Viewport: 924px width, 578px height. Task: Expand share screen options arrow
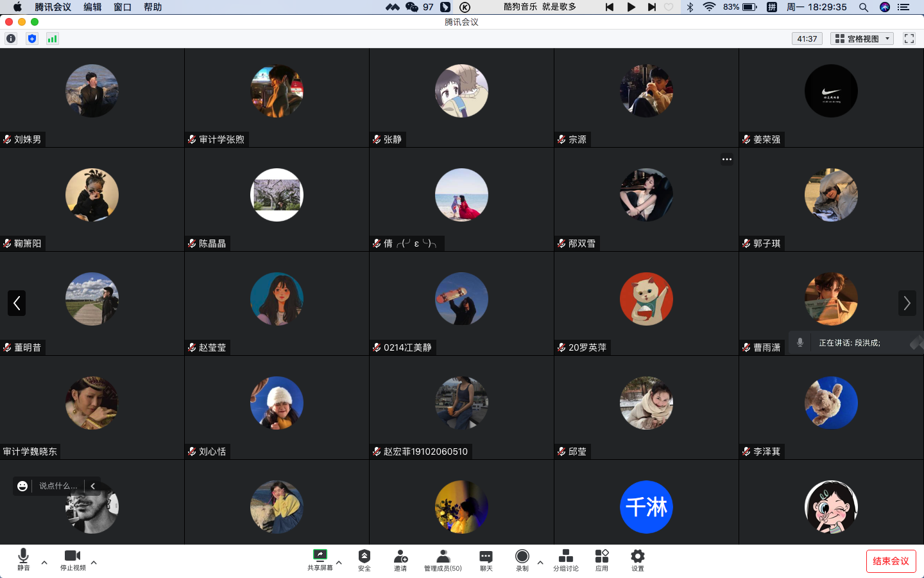pos(339,563)
